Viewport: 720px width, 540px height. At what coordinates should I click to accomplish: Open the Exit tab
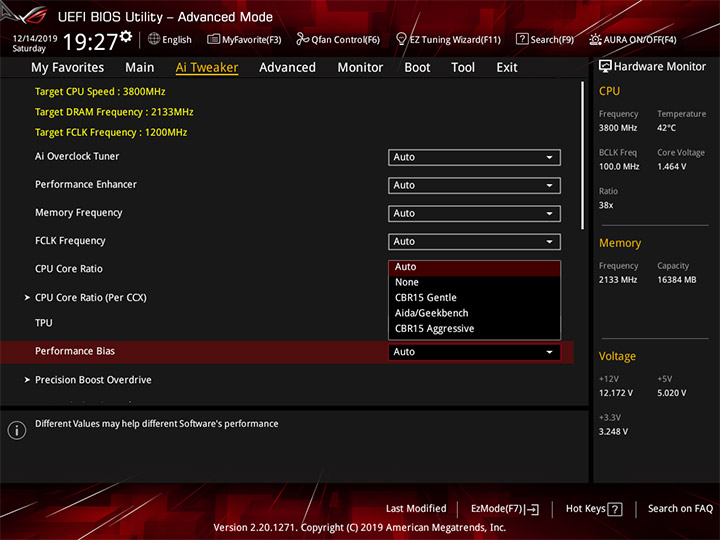506,68
